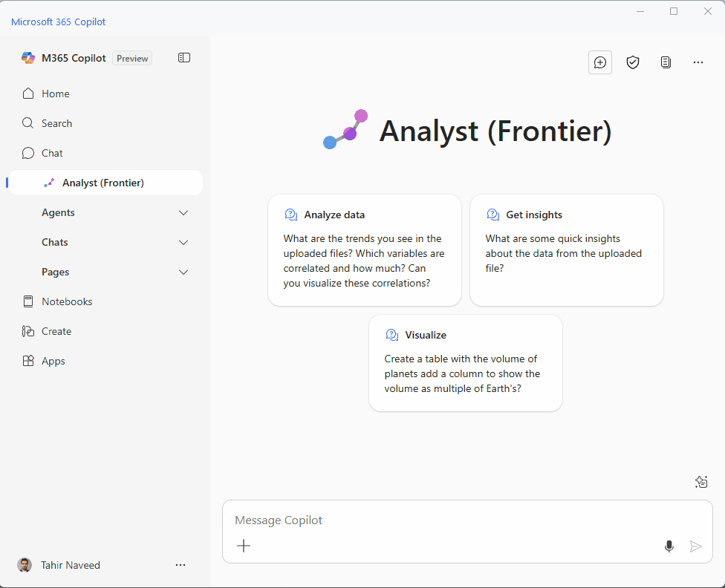The height and width of the screenshot is (588, 725).
Task: Click the Analyst (Frontier) heading text
Action: (495, 131)
